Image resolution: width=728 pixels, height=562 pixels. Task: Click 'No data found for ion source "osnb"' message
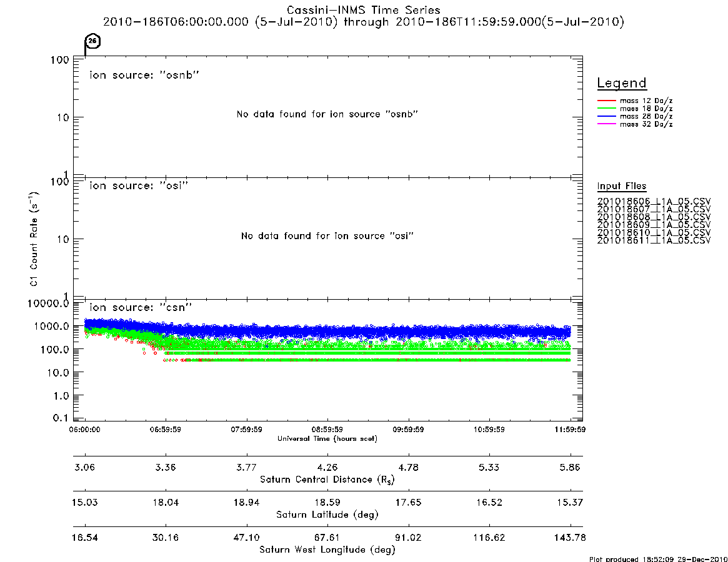pos(327,114)
